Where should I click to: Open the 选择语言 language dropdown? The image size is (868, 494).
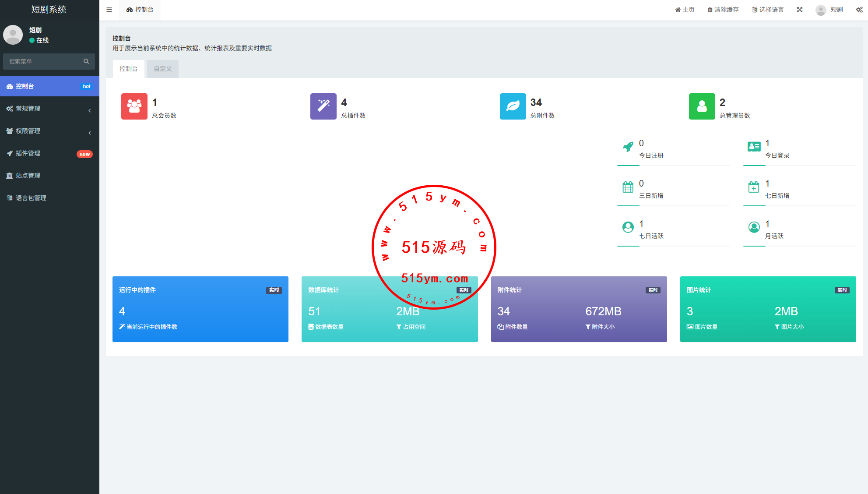point(768,10)
